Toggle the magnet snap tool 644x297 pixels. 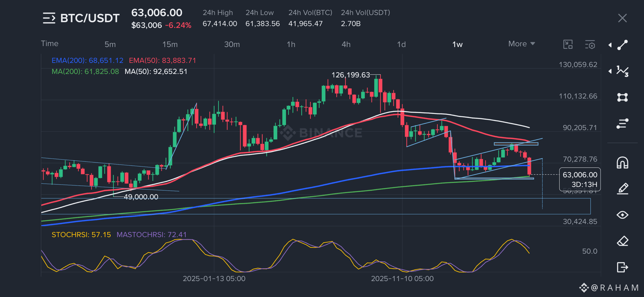622,163
